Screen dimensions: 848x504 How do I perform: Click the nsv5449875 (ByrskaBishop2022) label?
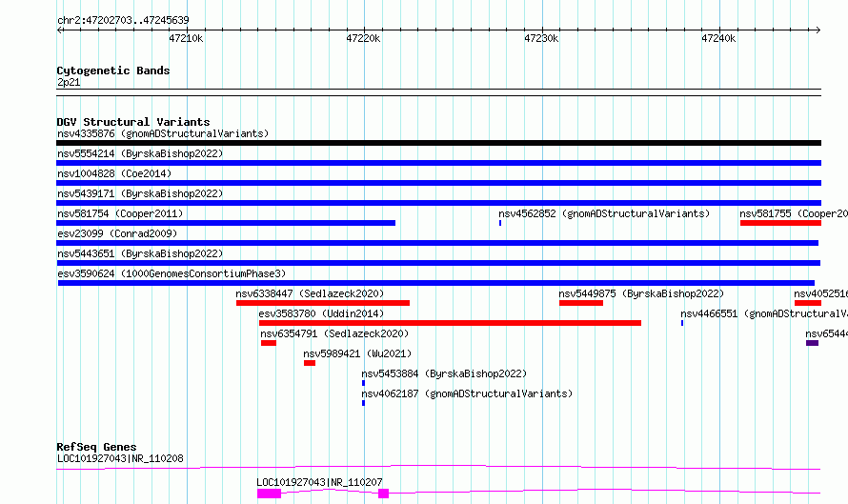pyautogui.click(x=641, y=293)
